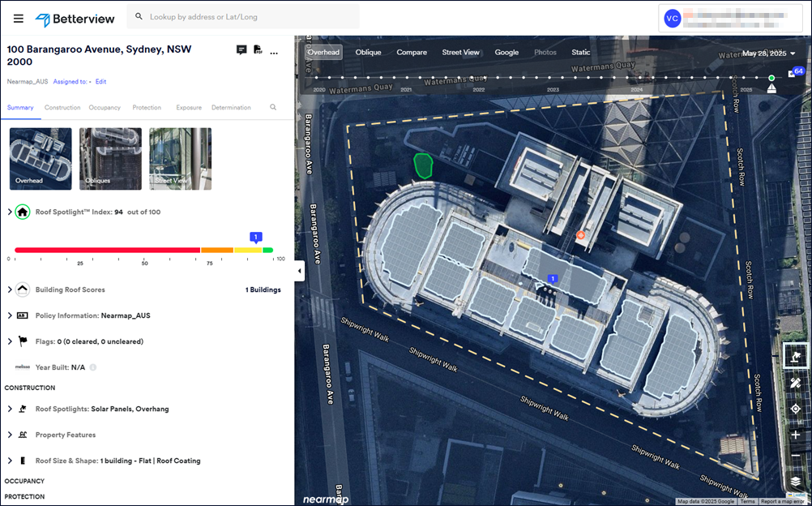Click the tab search magnifier icon
The height and width of the screenshot is (506, 812).
[273, 107]
